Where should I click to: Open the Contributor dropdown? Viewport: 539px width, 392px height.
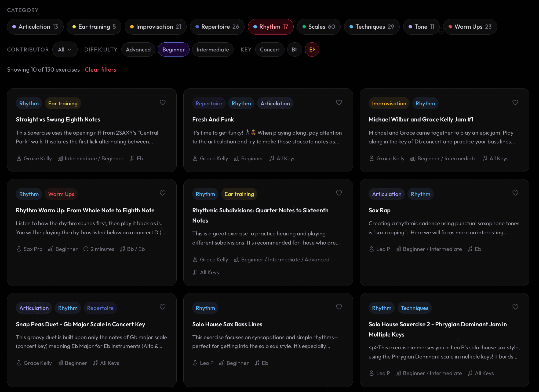[65, 49]
